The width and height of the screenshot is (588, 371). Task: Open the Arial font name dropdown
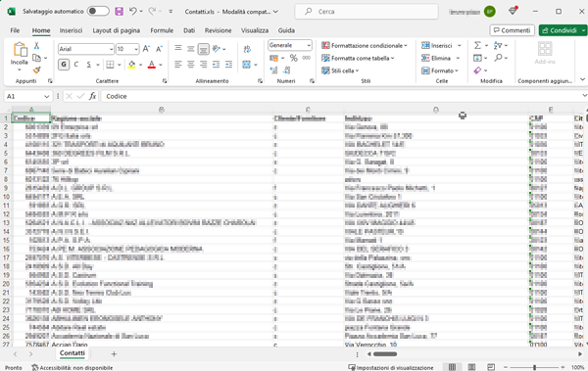[112, 49]
